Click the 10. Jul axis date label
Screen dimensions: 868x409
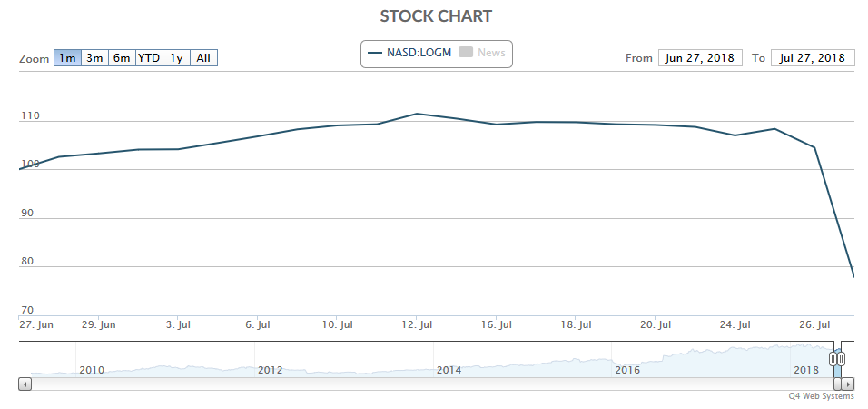(337, 324)
